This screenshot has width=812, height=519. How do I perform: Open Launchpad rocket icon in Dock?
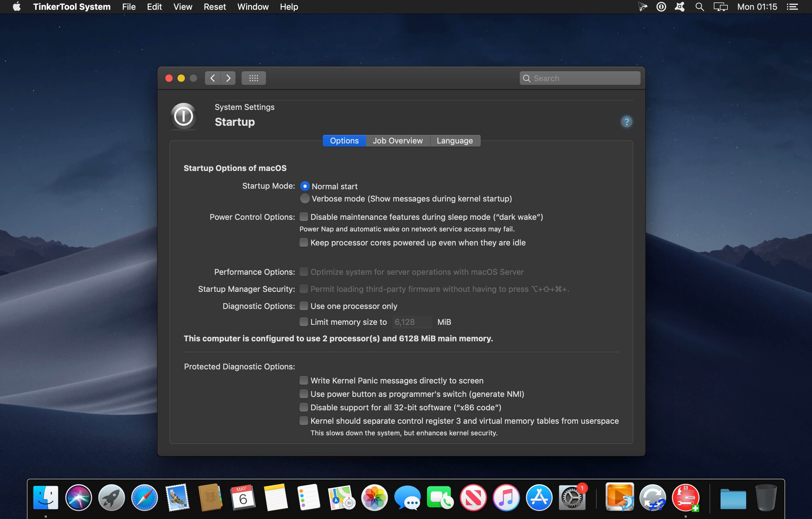coord(112,497)
